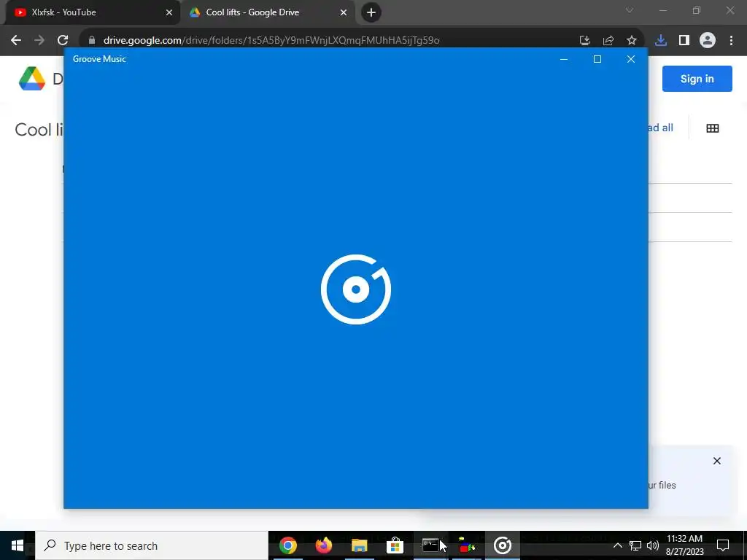Show hidden system tray icons

click(x=617, y=545)
